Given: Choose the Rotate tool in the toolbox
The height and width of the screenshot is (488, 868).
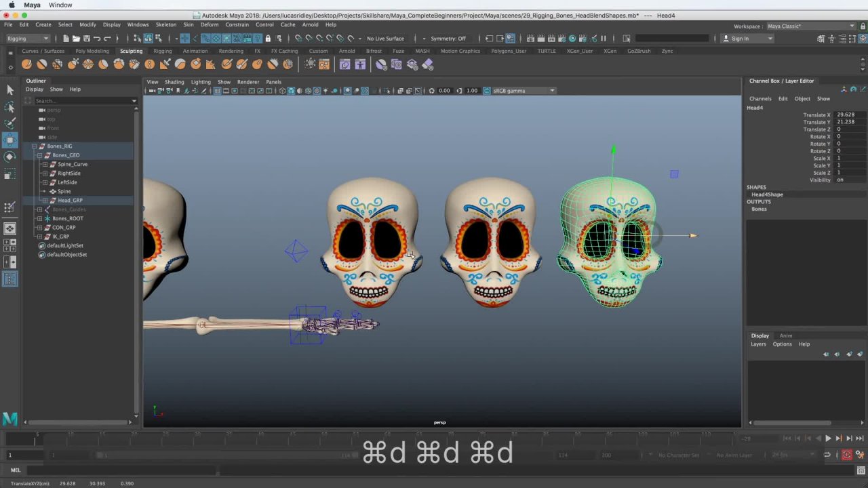Looking at the screenshot, I should (9, 157).
